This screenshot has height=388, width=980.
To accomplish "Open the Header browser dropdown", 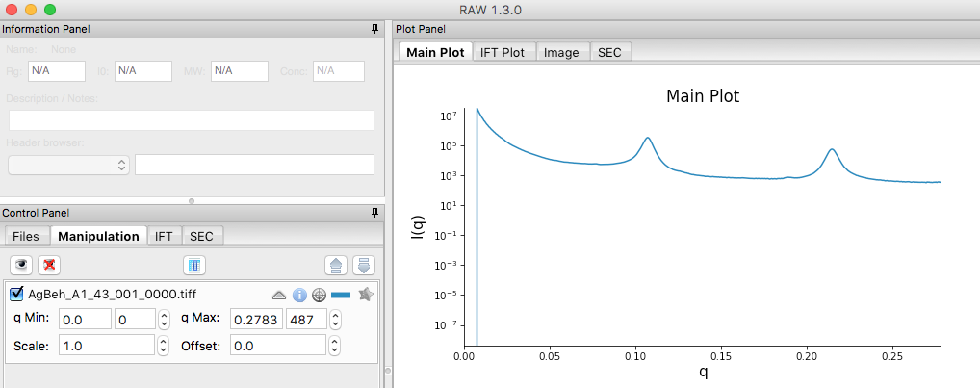I will 68,165.
